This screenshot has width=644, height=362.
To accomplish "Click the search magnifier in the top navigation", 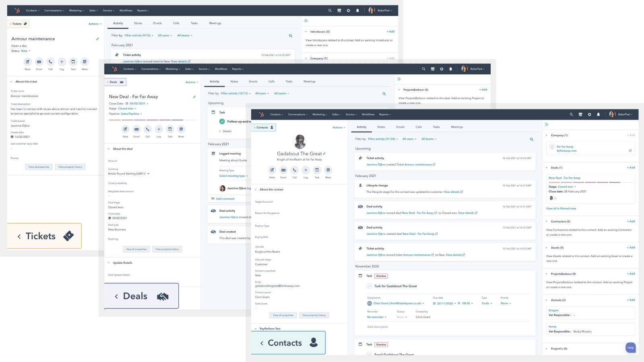I will pos(572,114).
